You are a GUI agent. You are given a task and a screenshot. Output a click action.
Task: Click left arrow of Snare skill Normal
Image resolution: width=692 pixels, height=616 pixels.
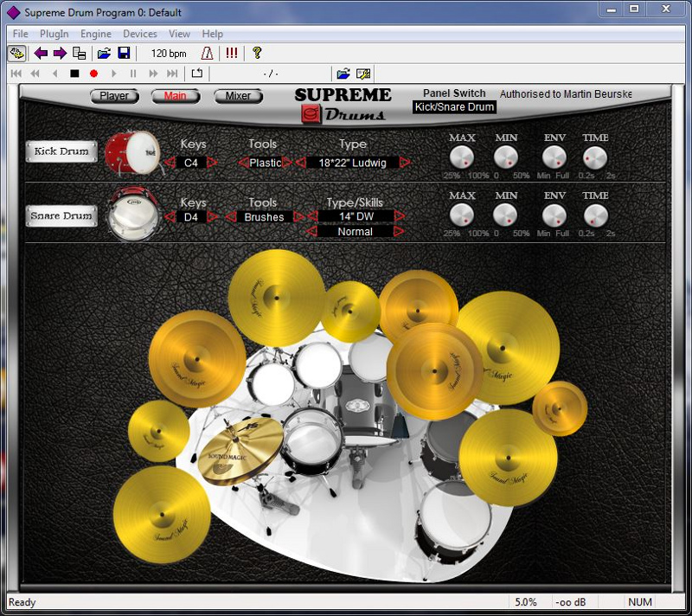point(311,231)
